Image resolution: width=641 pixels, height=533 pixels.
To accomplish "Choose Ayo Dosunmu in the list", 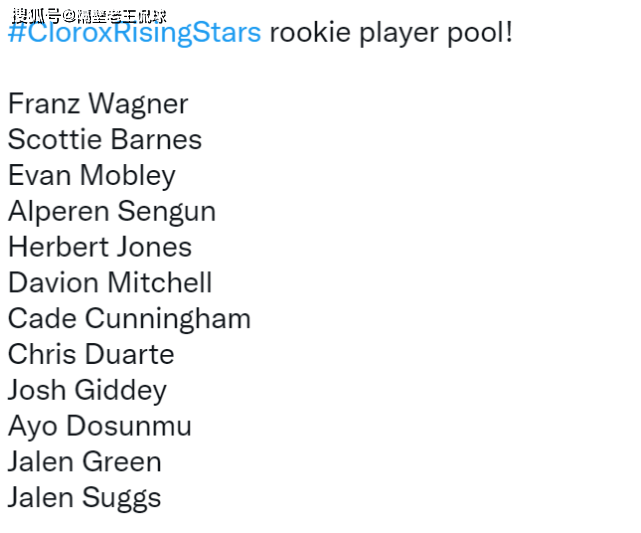I will (x=99, y=426).
